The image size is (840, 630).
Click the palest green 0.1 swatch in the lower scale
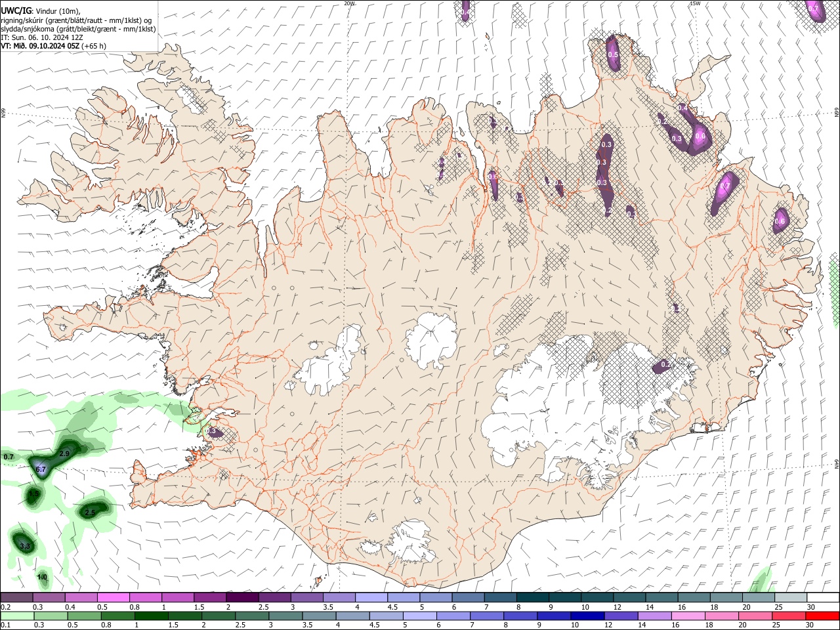[16, 616]
